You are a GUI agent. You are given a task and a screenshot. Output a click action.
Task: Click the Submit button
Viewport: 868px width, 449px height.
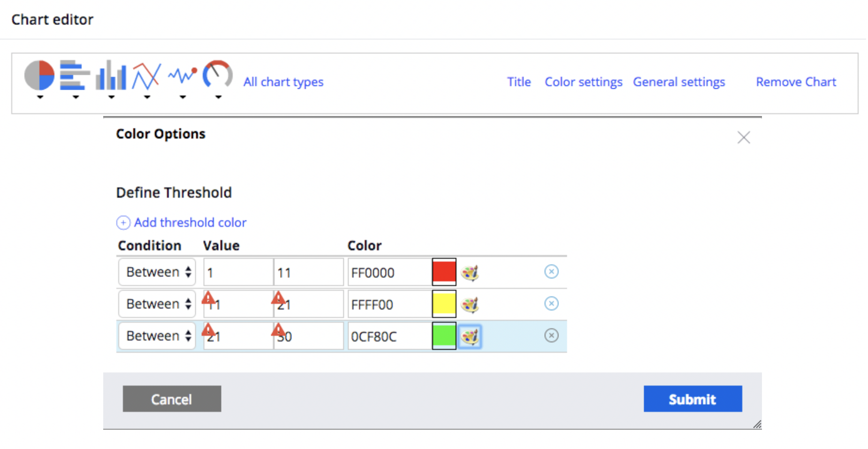[693, 399]
